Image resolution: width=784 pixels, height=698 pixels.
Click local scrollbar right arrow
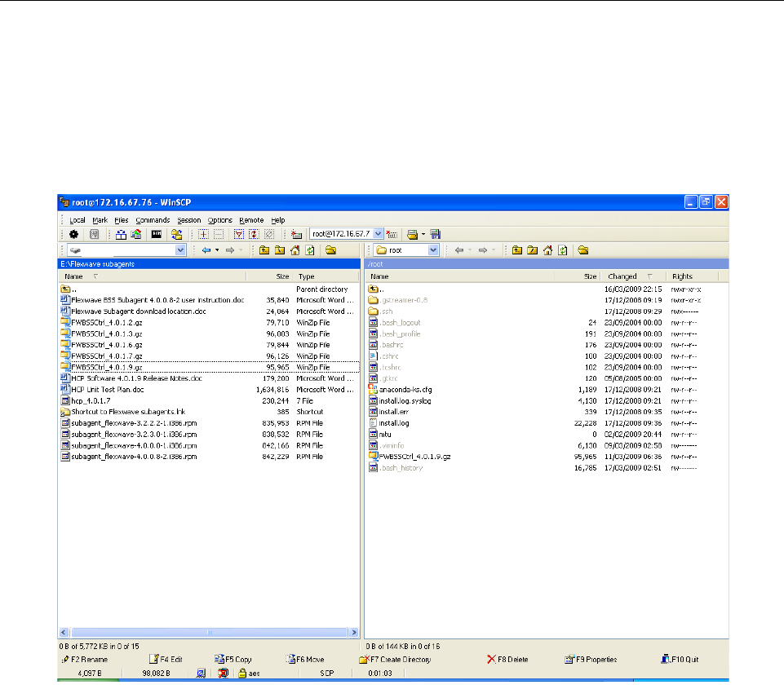354,633
